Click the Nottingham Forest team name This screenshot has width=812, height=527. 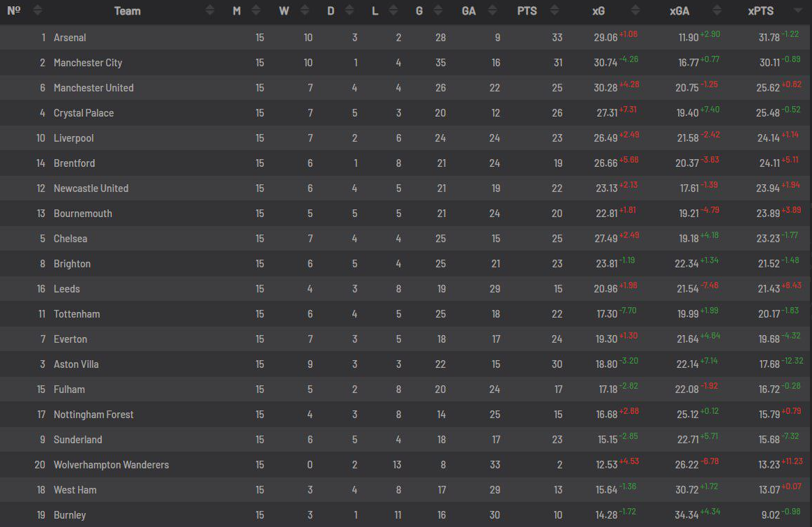tap(93, 415)
